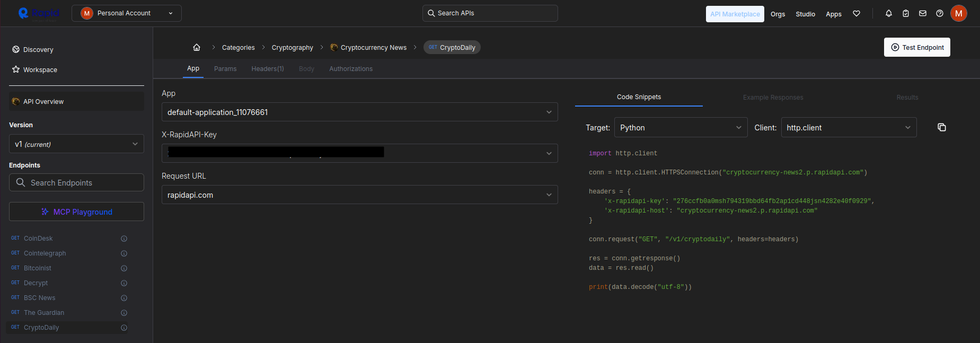This screenshot has width=980, height=343.
Task: Click the Cryptocurrency News breadcrumb icon
Action: point(334,47)
